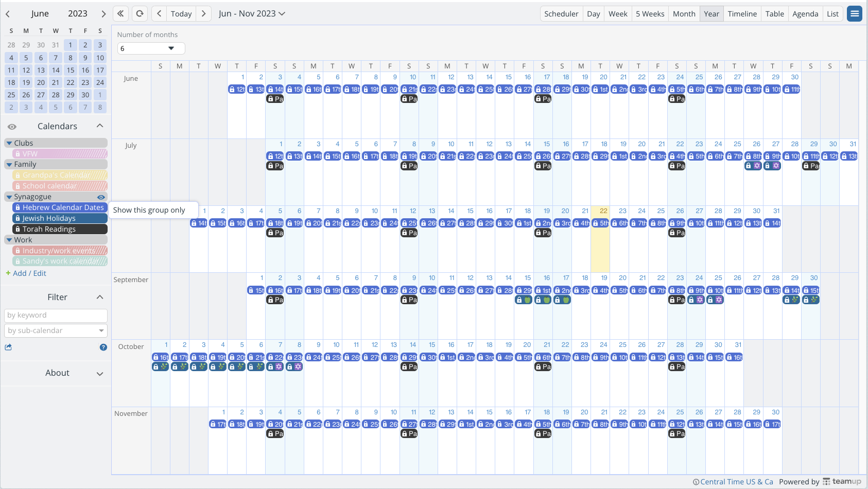The width and height of the screenshot is (868, 489).
Task: Click the previous-month arrow on the mini calendar
Action: (8, 13)
